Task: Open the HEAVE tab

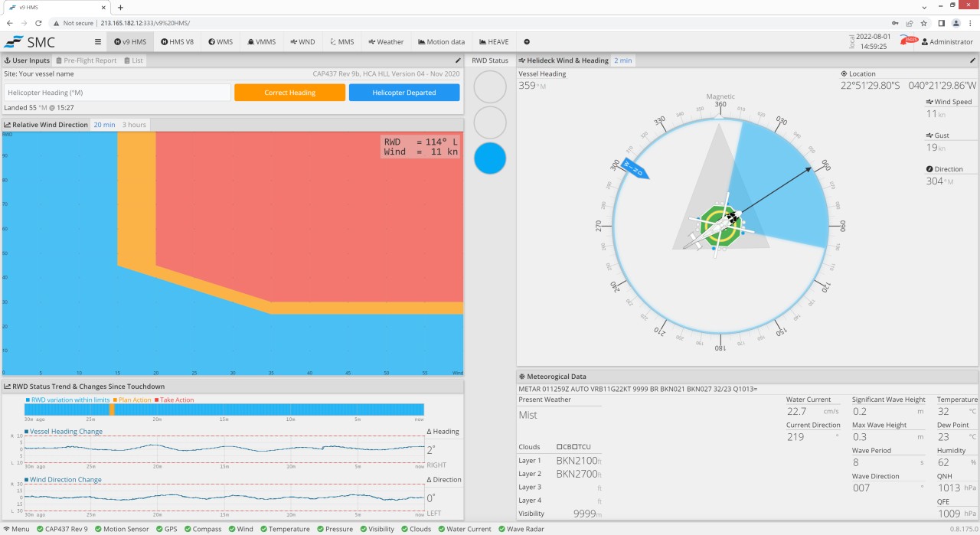Action: [493, 42]
